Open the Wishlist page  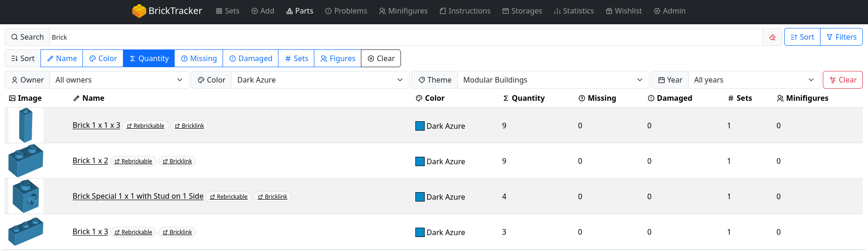pos(624,11)
